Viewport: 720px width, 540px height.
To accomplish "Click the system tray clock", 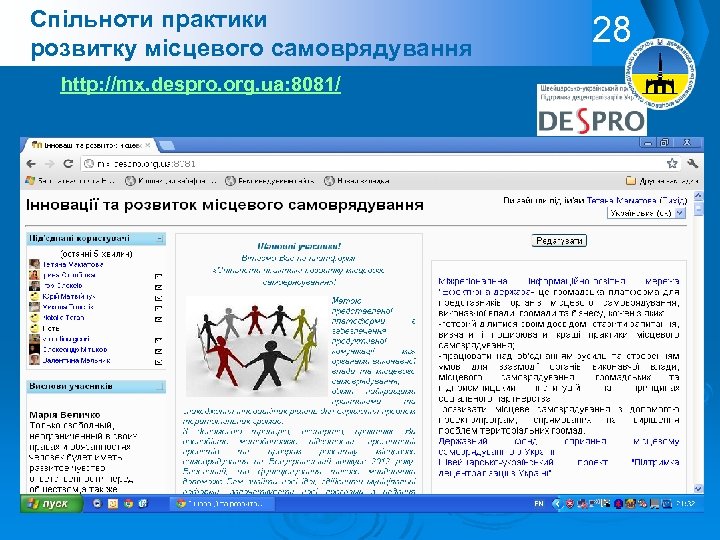I will tap(687, 504).
